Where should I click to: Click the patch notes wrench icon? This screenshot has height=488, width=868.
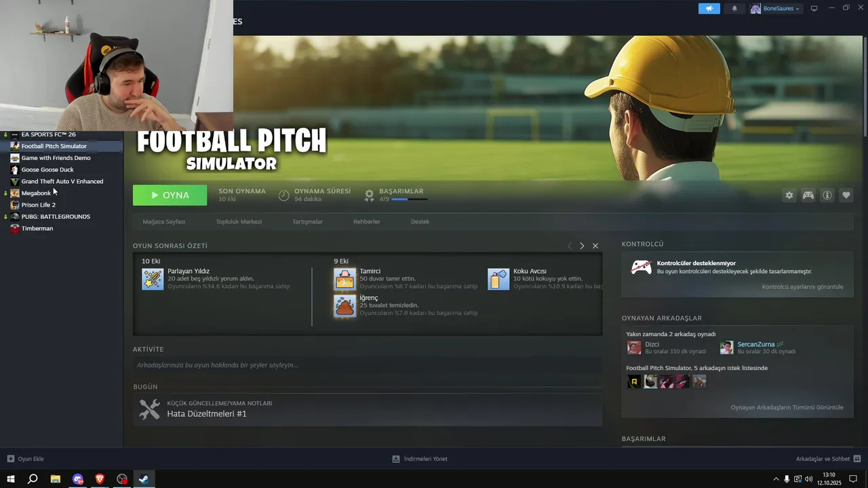(149, 409)
